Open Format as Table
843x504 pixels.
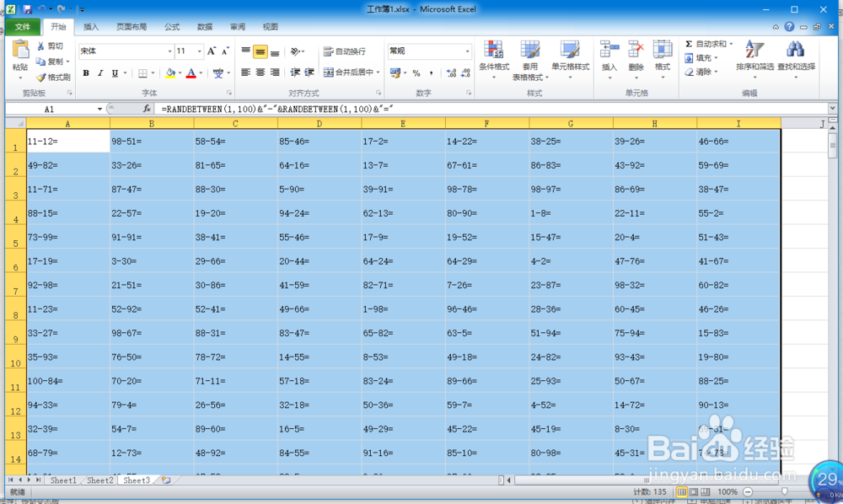point(529,59)
